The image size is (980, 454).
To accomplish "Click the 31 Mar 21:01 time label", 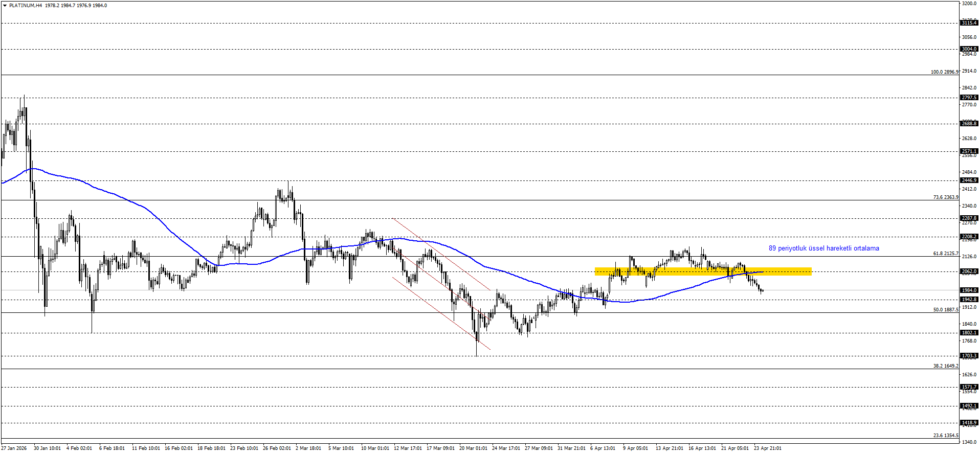I will 571,448.
